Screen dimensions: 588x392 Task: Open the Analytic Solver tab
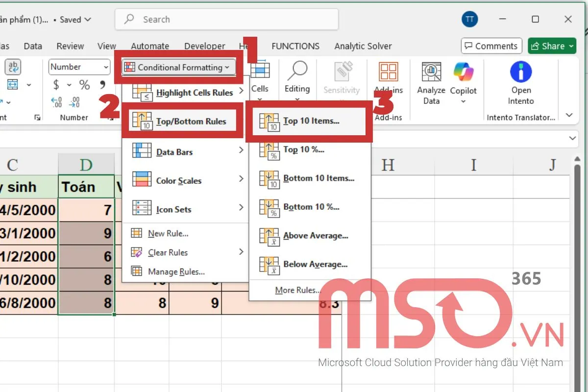[363, 46]
